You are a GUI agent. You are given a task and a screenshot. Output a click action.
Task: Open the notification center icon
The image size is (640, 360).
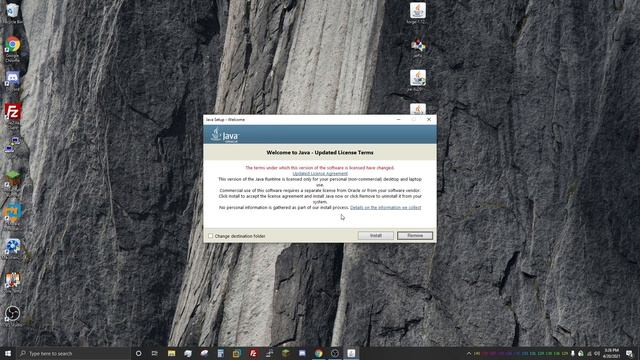click(629, 353)
